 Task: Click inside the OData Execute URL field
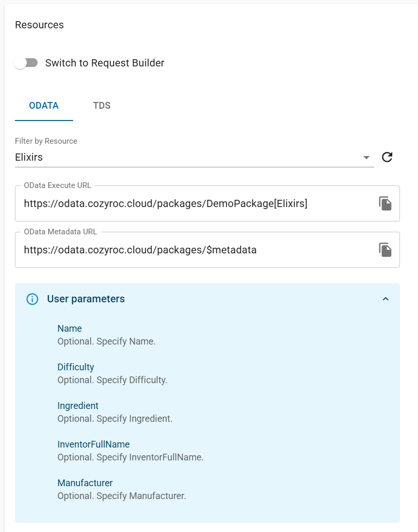pyautogui.click(x=196, y=203)
